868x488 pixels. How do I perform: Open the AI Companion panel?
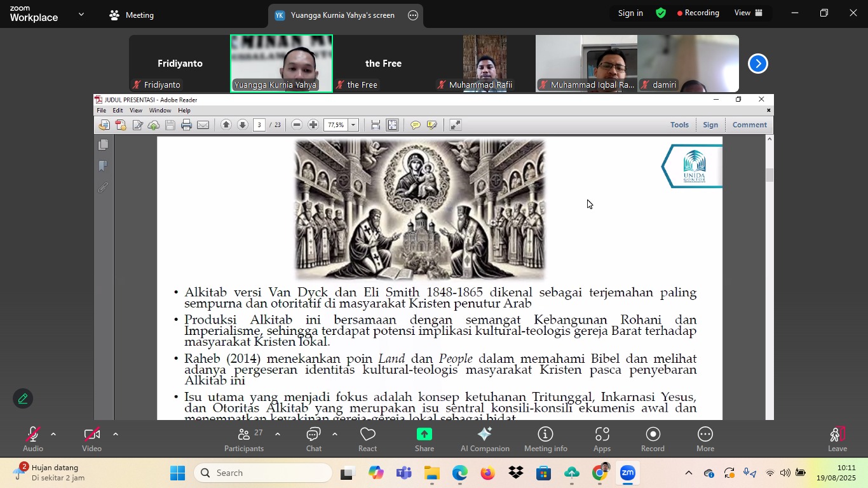coord(485,439)
